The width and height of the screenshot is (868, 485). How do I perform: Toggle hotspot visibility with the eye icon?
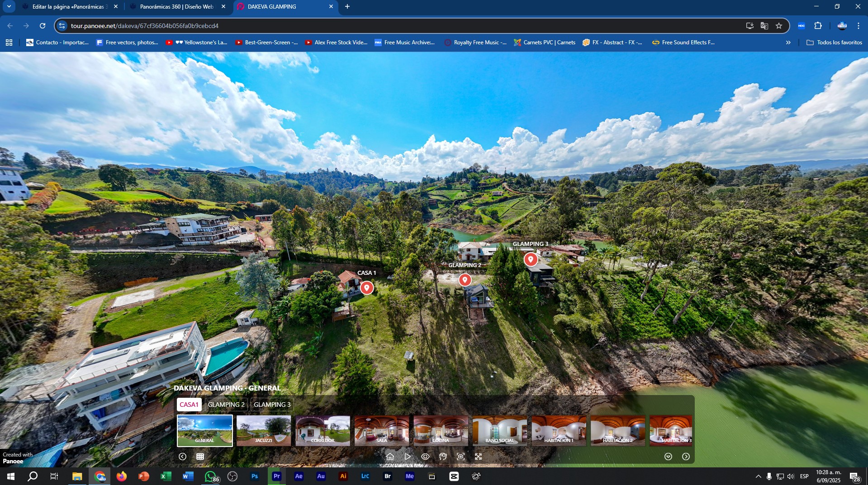click(425, 457)
